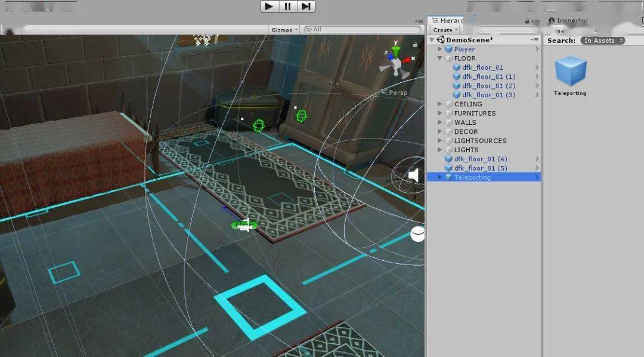Click the green light gizmo near wardrobe

click(x=302, y=116)
